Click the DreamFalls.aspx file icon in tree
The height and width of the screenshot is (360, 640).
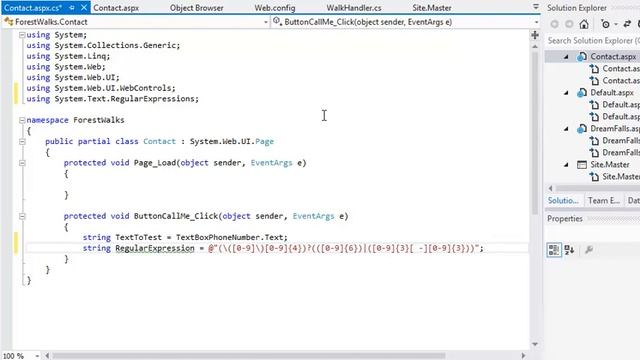click(582, 129)
